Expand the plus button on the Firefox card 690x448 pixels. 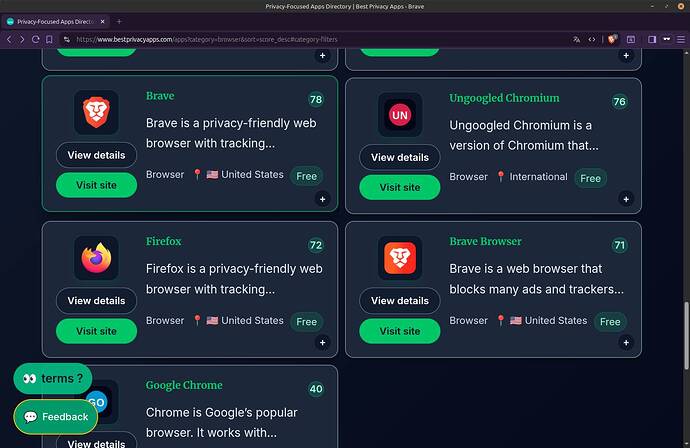click(323, 342)
